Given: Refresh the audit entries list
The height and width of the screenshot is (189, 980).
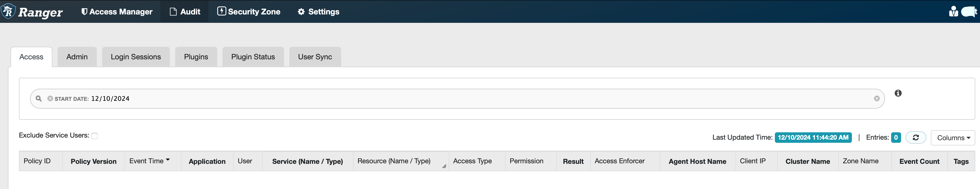Looking at the screenshot, I should [915, 138].
